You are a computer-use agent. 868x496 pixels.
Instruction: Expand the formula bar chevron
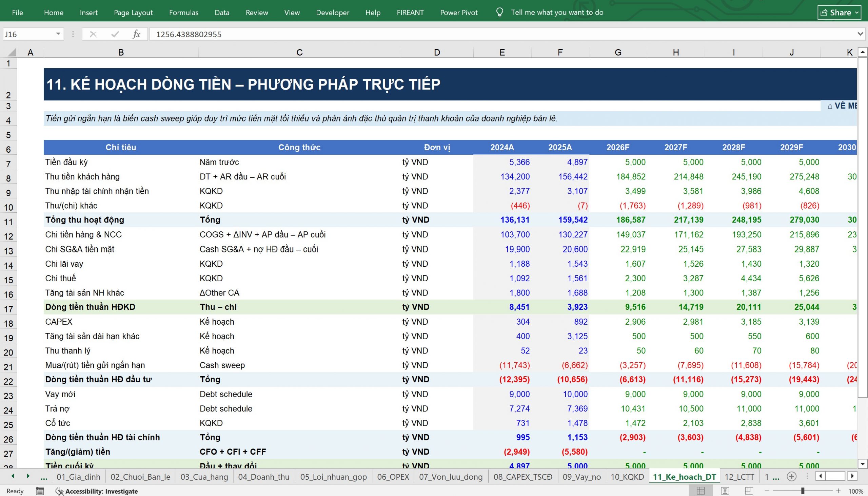click(860, 34)
